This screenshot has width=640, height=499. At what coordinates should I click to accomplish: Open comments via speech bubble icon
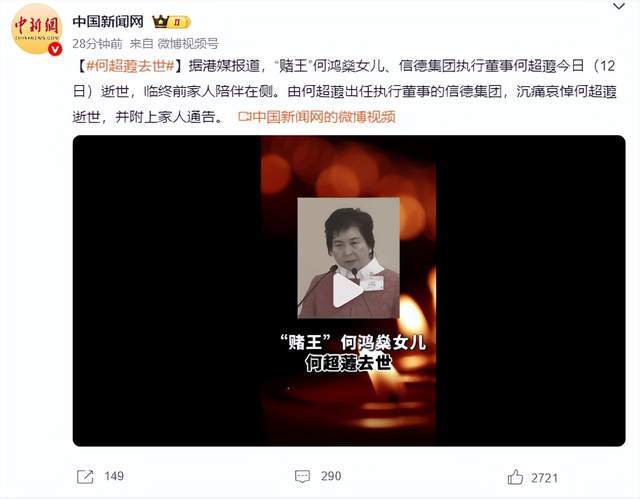[x=302, y=477]
